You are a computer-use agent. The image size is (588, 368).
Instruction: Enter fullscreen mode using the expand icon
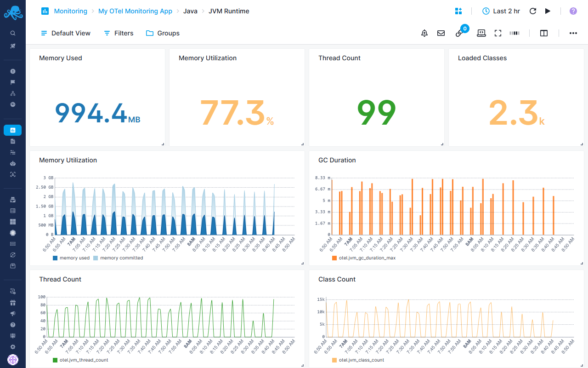point(498,33)
